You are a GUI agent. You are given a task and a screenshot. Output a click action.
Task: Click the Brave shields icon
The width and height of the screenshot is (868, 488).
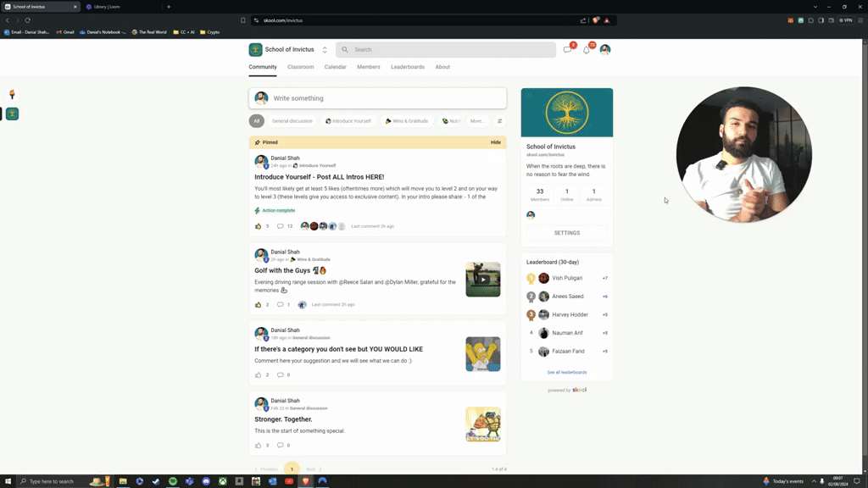(596, 20)
